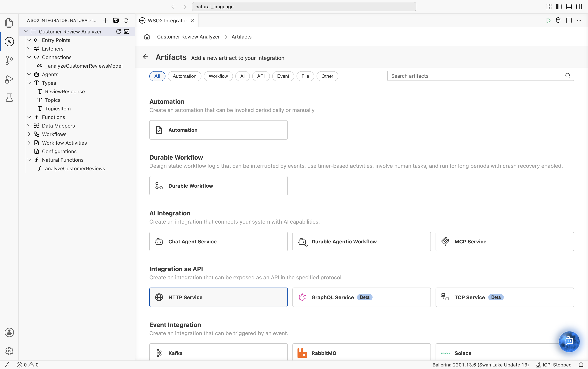Click the debug bug icon in editor toolbar
This screenshot has height=369, width=588.
tap(558, 20)
